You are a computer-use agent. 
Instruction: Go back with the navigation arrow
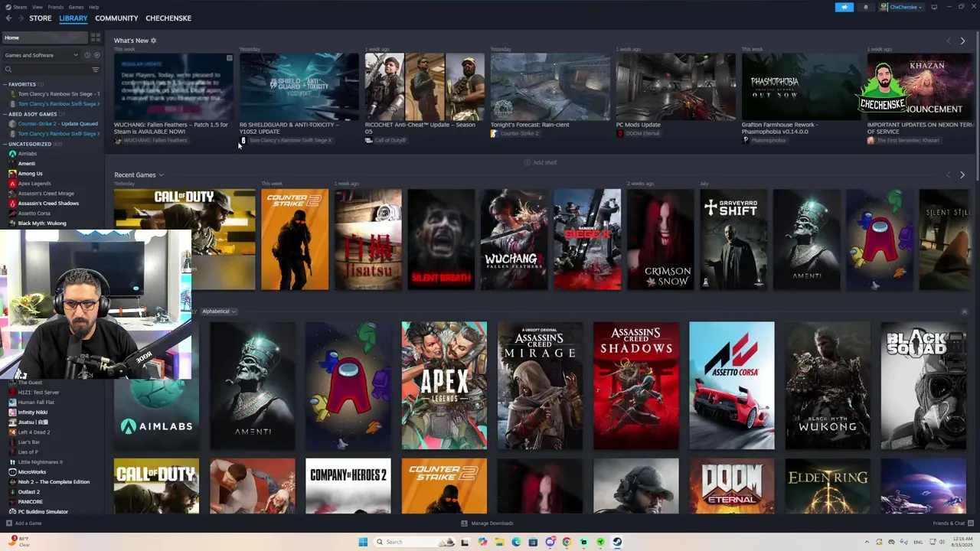pyautogui.click(x=8, y=18)
